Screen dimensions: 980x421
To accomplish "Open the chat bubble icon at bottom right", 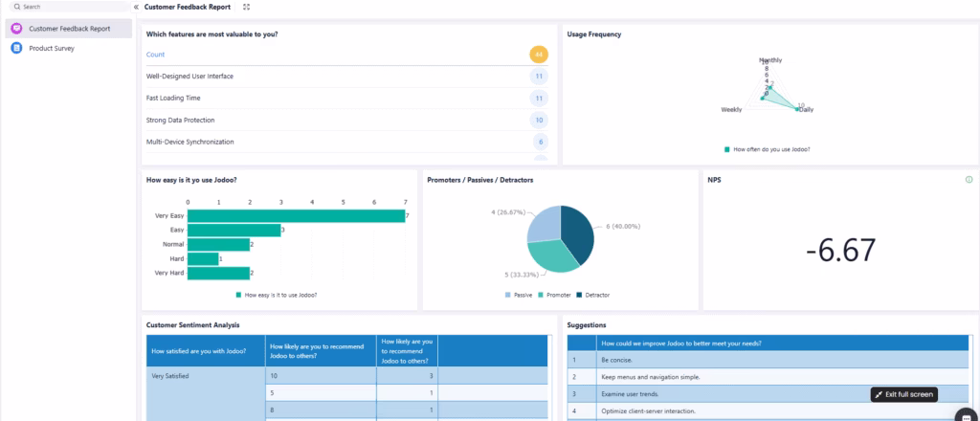I will (x=966, y=414).
